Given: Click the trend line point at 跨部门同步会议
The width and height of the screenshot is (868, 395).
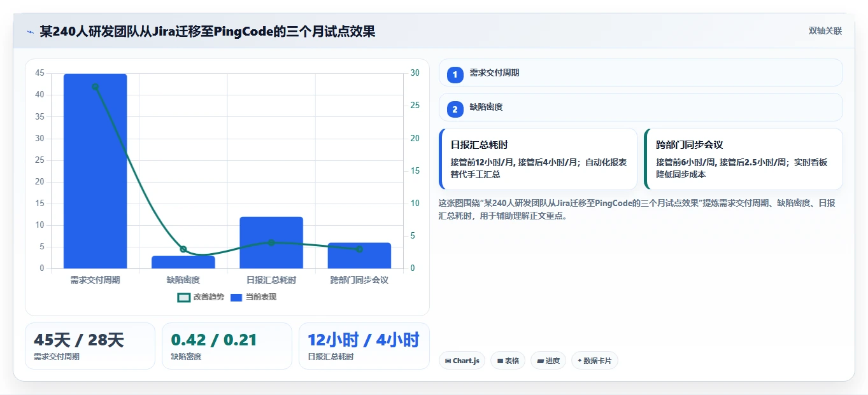Looking at the screenshot, I should coord(359,249).
